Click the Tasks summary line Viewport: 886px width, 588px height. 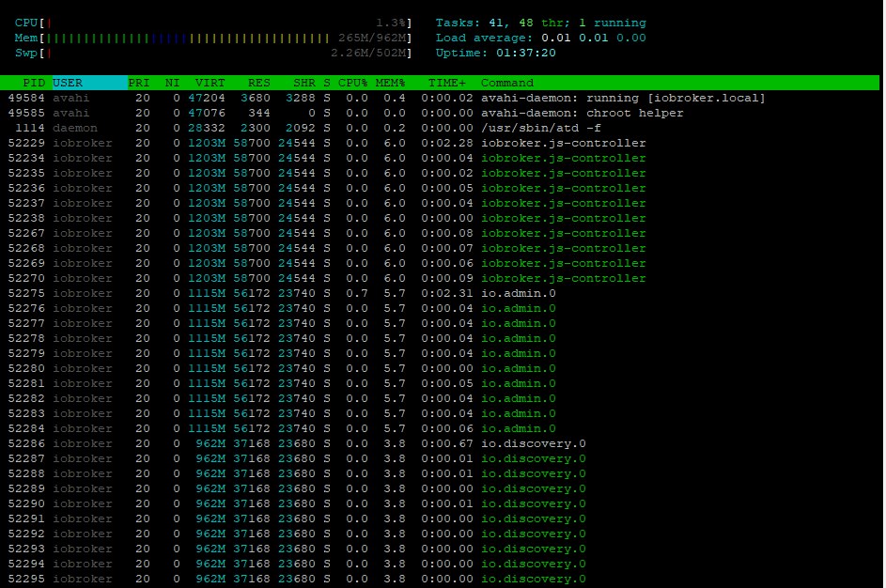pos(541,23)
